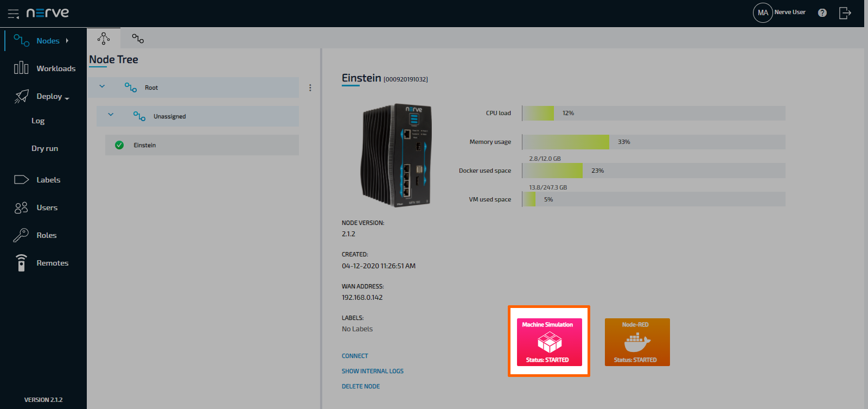Click SHOW INTERNAL LOGS link
The image size is (868, 409).
(373, 371)
